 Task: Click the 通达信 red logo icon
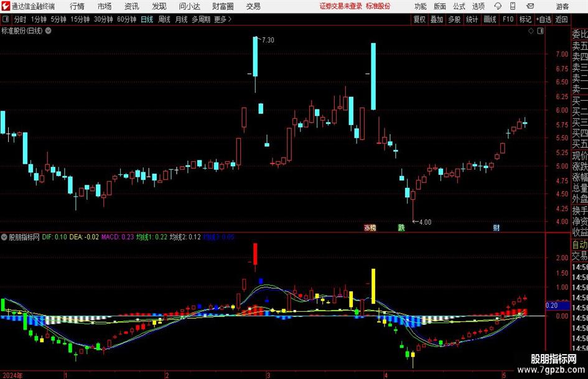click(6, 6)
